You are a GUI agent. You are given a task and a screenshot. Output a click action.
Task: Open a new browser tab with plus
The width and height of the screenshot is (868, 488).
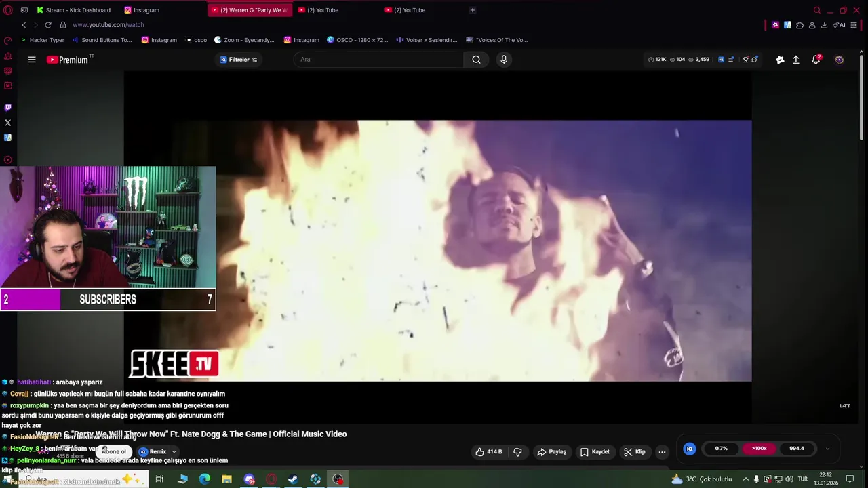click(x=473, y=10)
